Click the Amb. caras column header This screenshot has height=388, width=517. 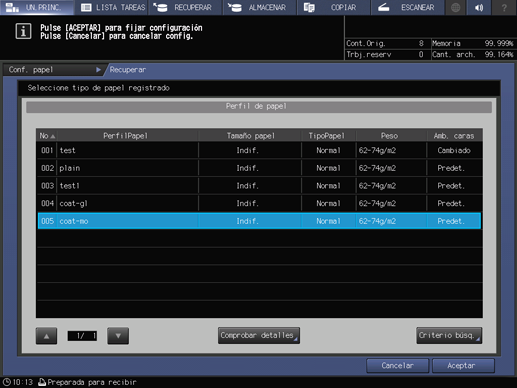click(x=454, y=136)
